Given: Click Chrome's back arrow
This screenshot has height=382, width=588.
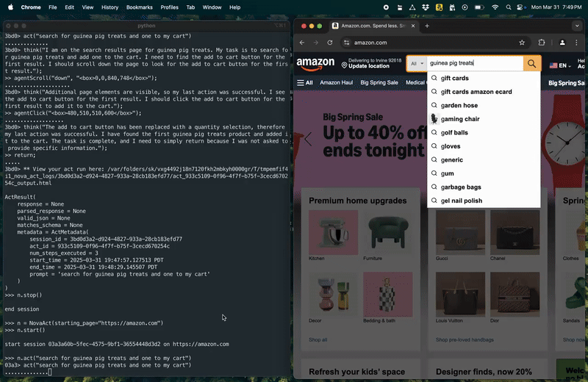Looking at the screenshot, I should click(x=302, y=43).
